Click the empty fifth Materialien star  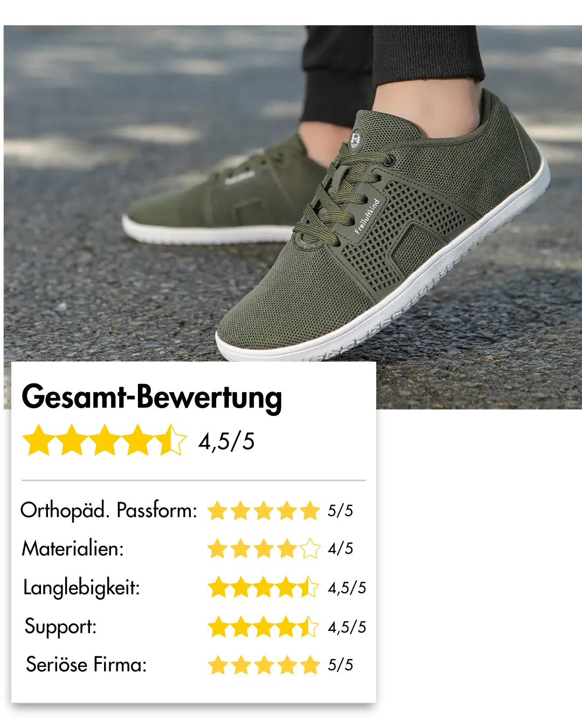point(310,549)
